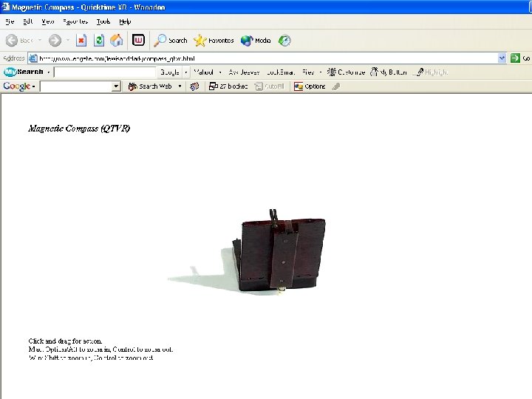Click the Google toolbar search field
This screenshot has height=399, width=532.
click(x=76, y=86)
